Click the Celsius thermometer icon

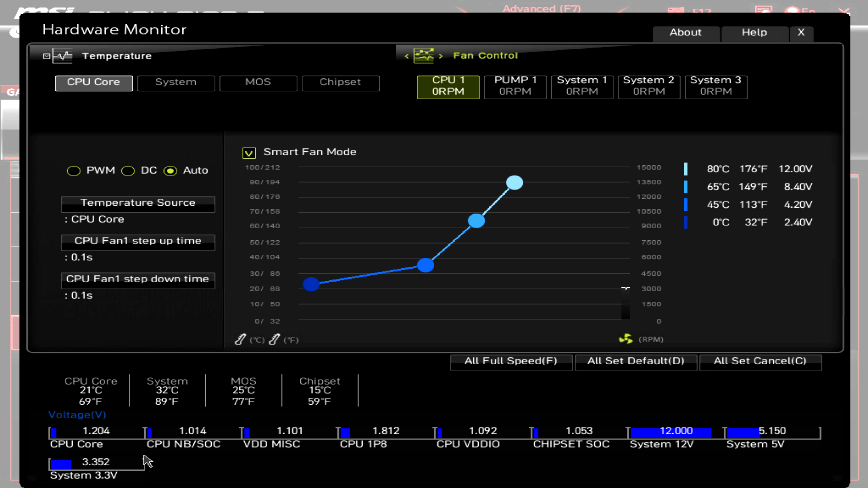pos(240,339)
